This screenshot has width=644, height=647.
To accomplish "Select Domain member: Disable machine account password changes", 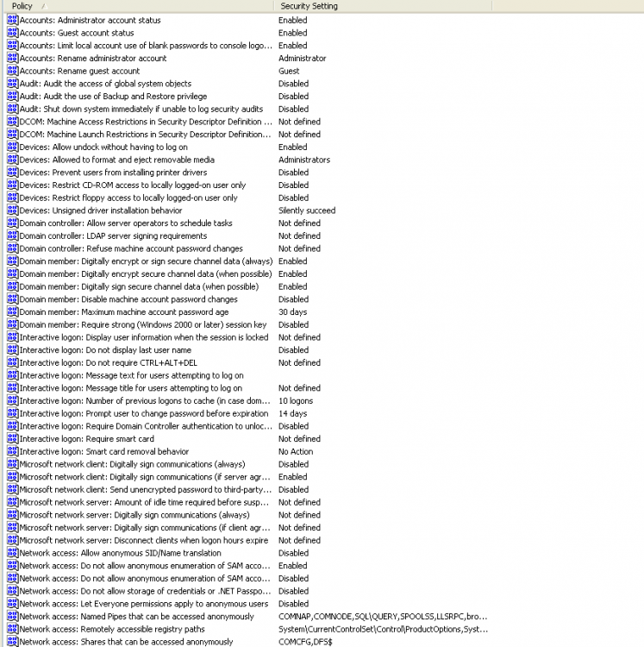I will pyautogui.click(x=128, y=299).
